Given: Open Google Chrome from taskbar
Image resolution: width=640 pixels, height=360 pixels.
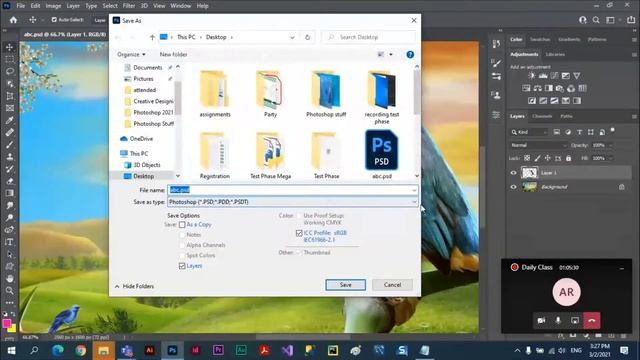Looking at the screenshot, I should point(80,350).
